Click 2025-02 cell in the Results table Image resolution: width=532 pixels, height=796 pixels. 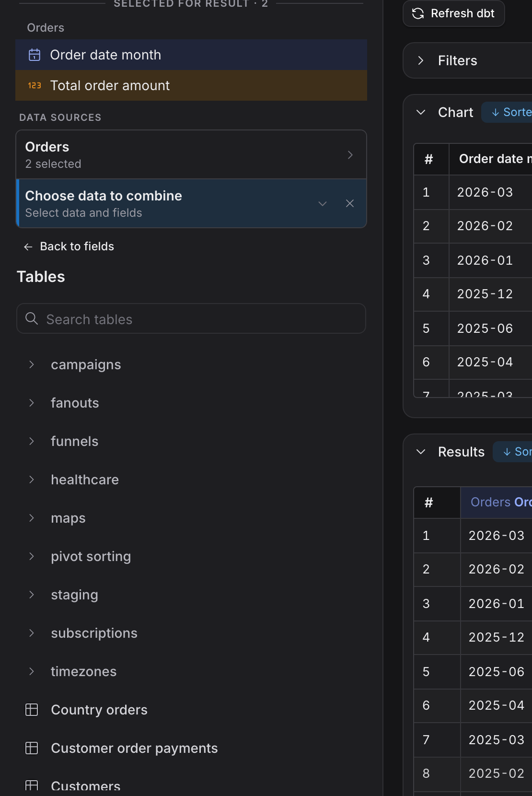pos(497,773)
